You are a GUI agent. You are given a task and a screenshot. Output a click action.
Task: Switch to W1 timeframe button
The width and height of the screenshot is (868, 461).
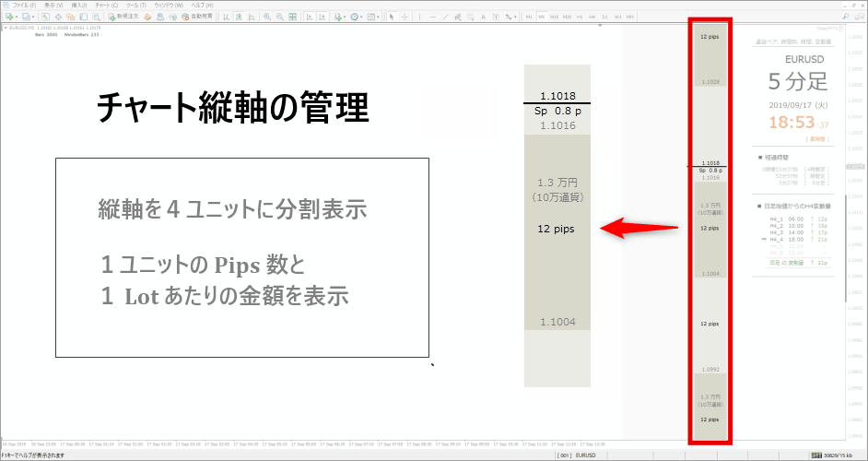pyautogui.click(x=617, y=17)
